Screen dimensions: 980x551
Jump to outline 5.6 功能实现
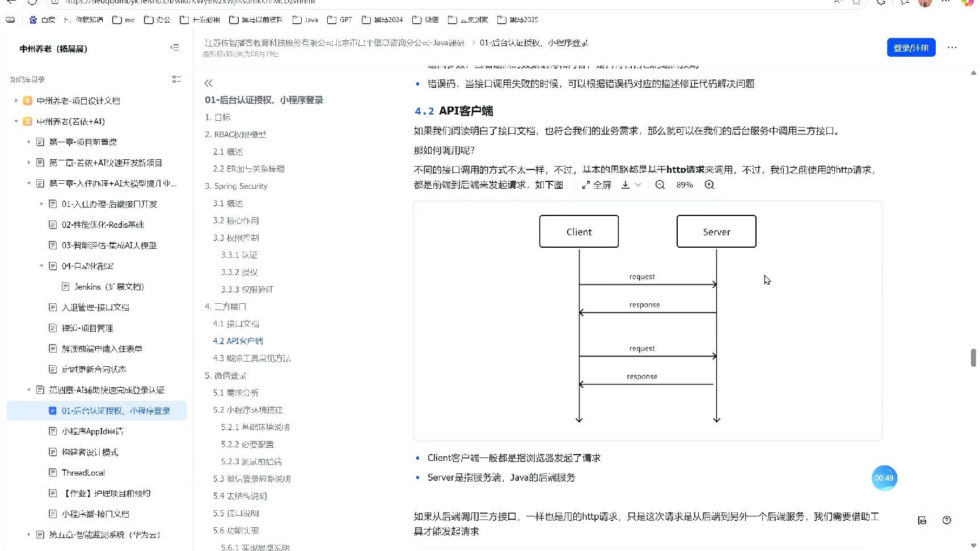coord(236,531)
